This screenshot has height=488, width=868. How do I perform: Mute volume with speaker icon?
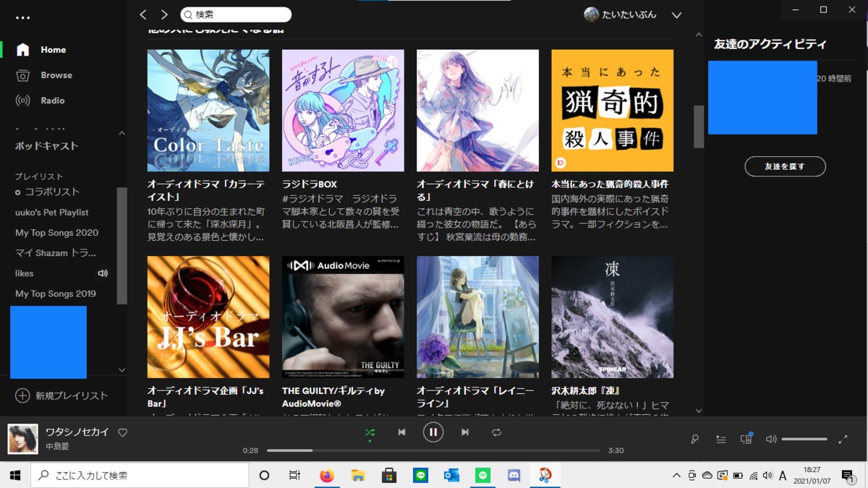point(771,439)
